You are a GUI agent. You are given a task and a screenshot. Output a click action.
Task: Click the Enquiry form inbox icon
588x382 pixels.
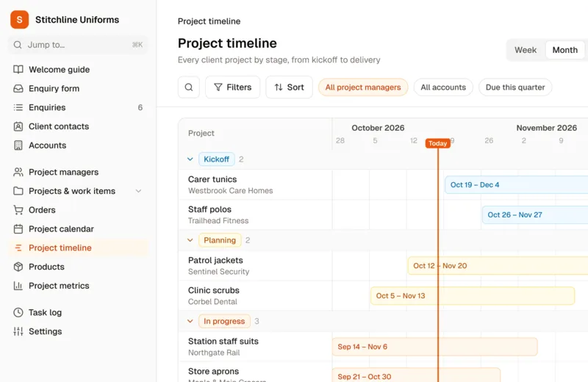click(x=18, y=88)
